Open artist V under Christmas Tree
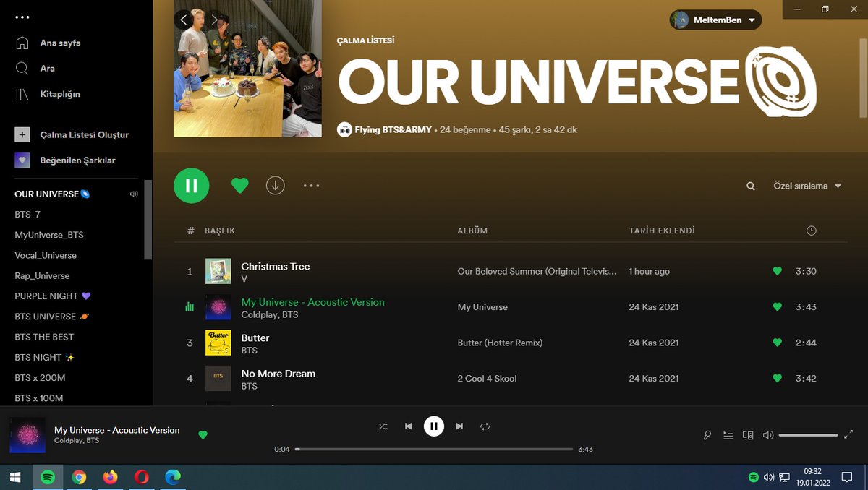Image resolution: width=868 pixels, height=490 pixels. [244, 279]
